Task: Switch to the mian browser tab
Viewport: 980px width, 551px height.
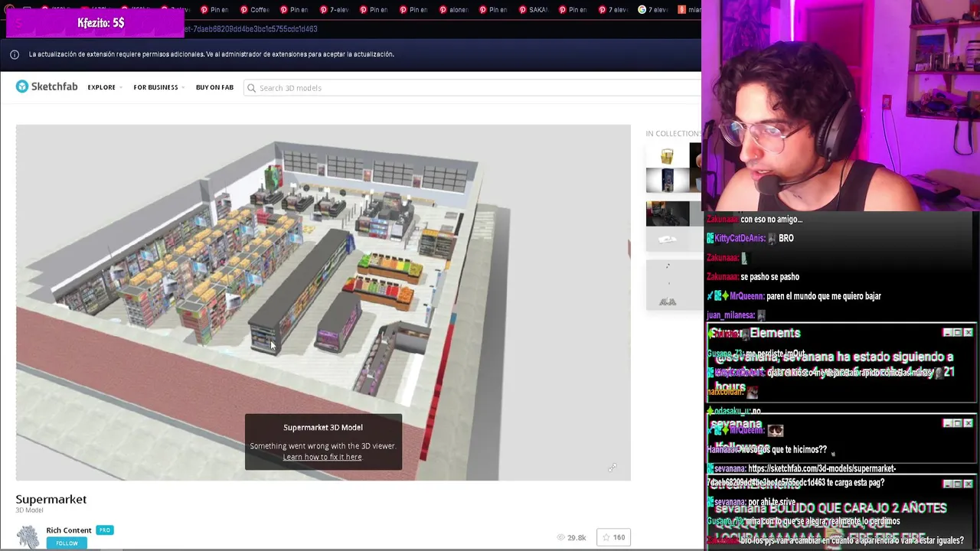Action: click(x=689, y=10)
